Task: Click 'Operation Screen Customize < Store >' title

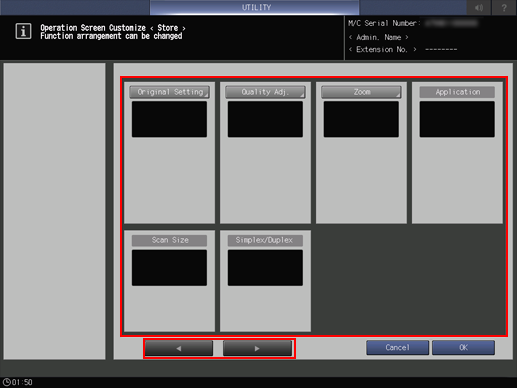Action: click(x=113, y=28)
